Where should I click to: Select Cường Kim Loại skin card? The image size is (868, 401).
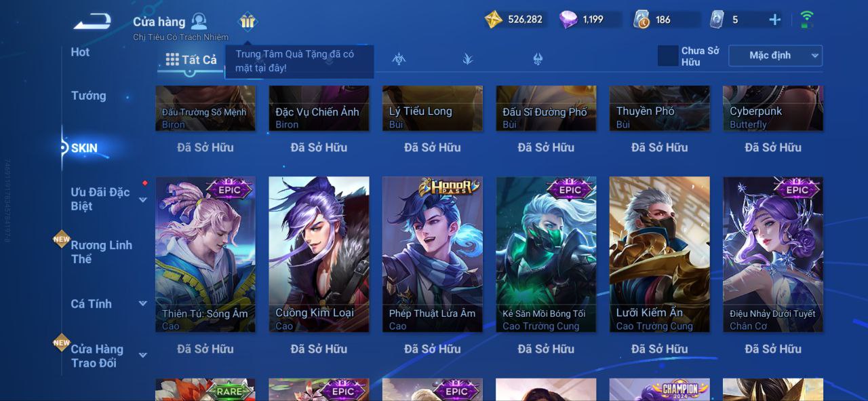(319, 254)
